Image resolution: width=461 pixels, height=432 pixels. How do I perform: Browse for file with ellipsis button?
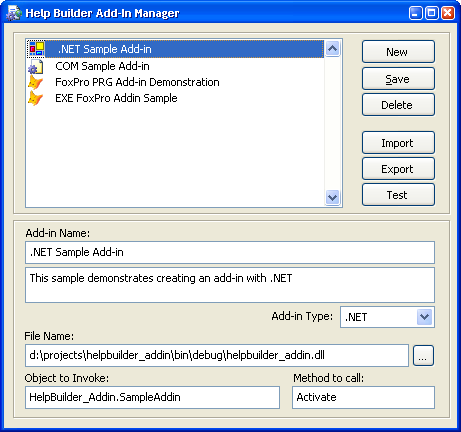pos(423,356)
